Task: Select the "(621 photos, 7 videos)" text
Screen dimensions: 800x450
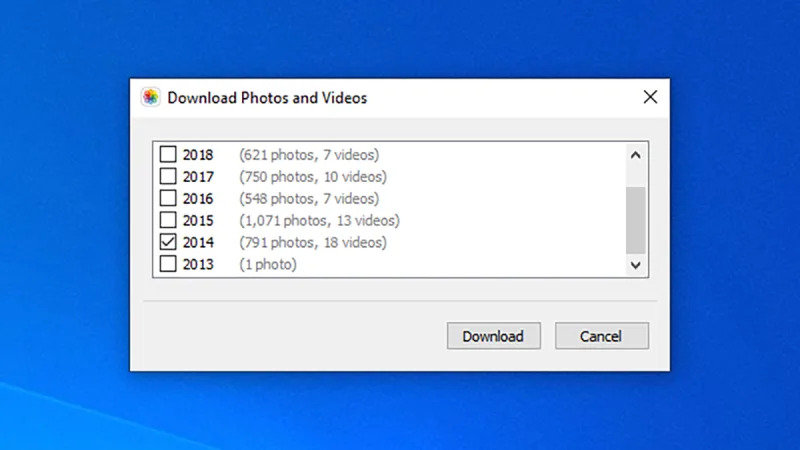Action: pos(309,155)
